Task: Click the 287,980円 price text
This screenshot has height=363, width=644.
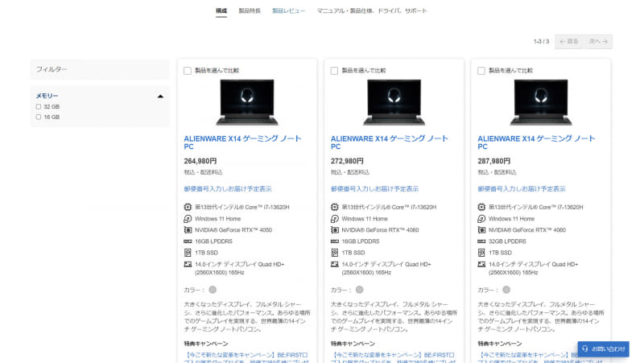Action: (x=493, y=161)
